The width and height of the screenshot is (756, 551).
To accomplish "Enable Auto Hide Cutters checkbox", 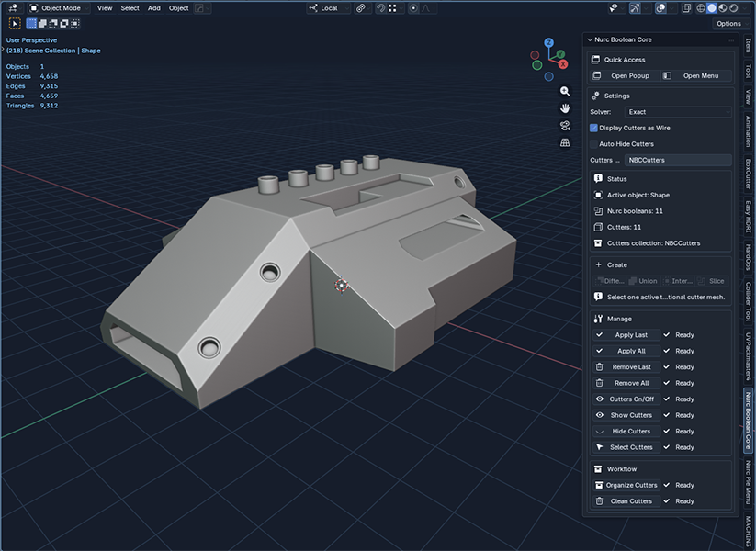I will (x=593, y=143).
